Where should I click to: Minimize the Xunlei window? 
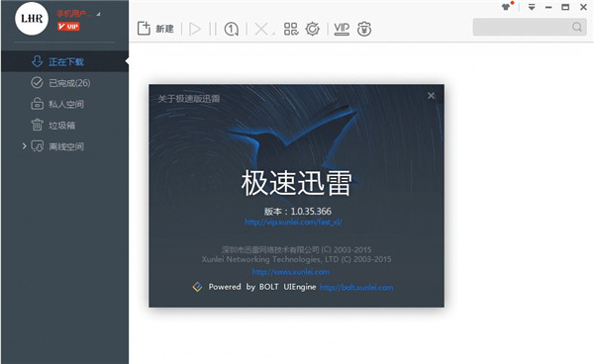point(548,7)
